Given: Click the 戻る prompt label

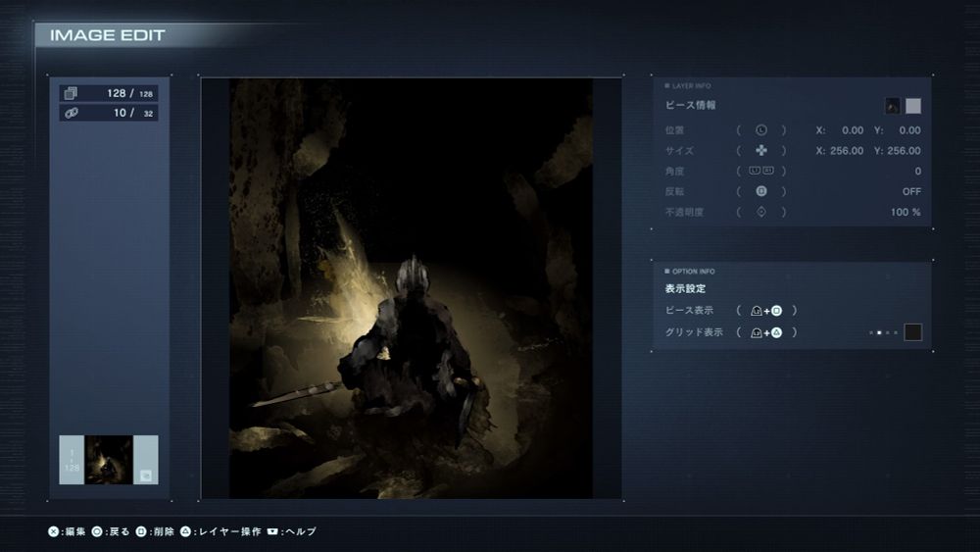Looking at the screenshot, I should tap(120, 531).
